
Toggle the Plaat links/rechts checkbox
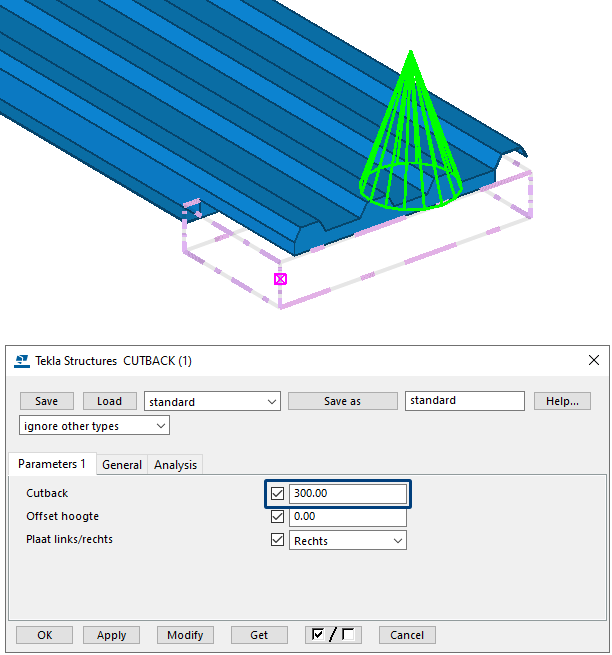(x=278, y=541)
